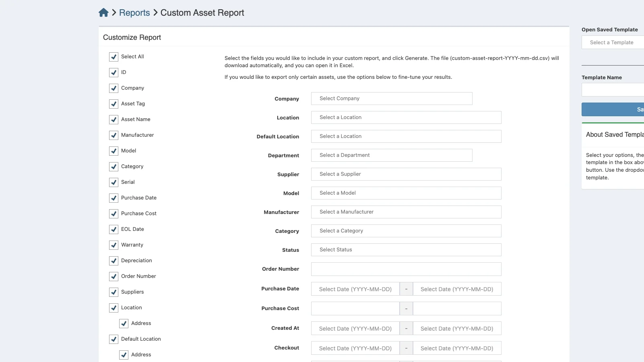
Task: Open the Location filter dropdown
Action: (406, 117)
